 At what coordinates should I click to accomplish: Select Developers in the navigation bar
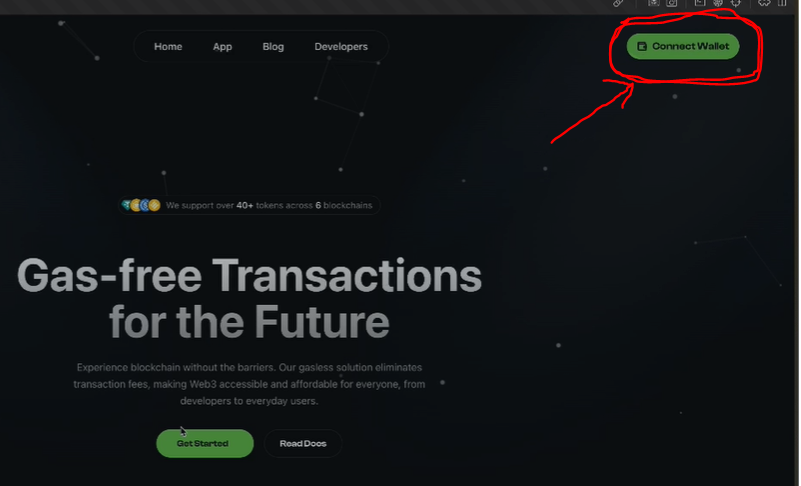click(x=341, y=47)
